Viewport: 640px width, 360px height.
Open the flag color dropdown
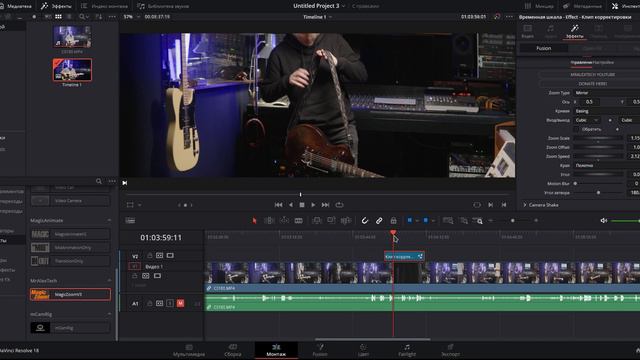(417, 220)
